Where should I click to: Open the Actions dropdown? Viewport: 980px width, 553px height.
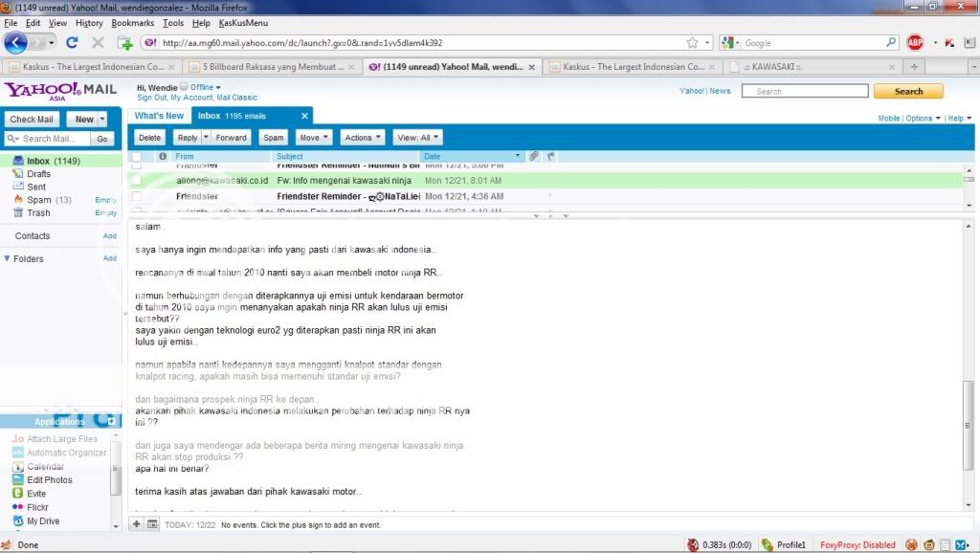[363, 138]
